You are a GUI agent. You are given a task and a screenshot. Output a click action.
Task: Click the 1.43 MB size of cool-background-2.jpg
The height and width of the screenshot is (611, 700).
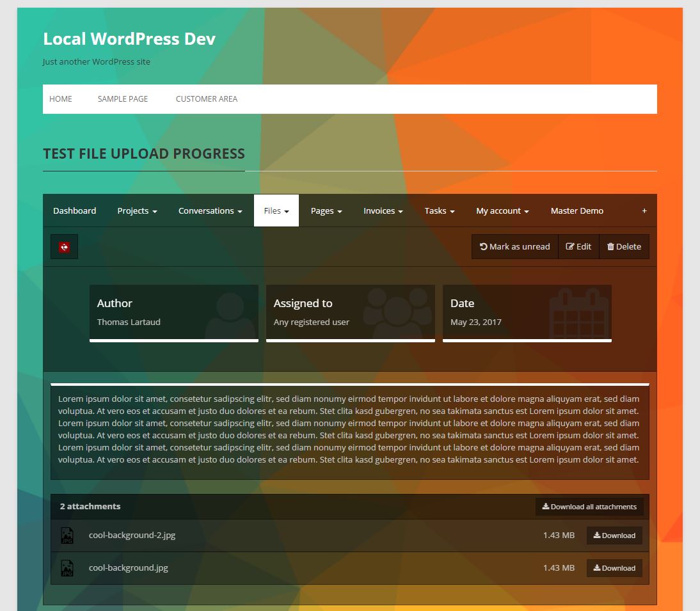tap(559, 535)
